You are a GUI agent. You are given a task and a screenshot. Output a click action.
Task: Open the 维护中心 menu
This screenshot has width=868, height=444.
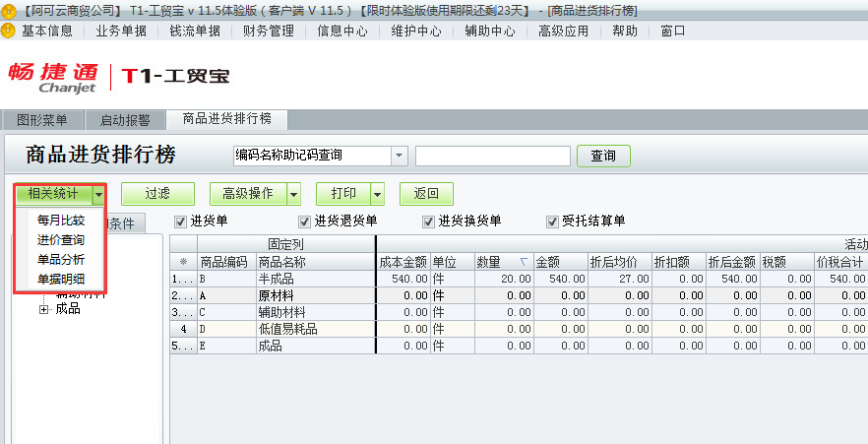click(416, 31)
